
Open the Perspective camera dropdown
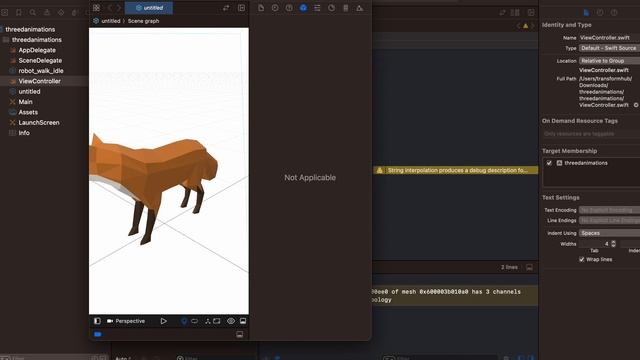point(126,321)
